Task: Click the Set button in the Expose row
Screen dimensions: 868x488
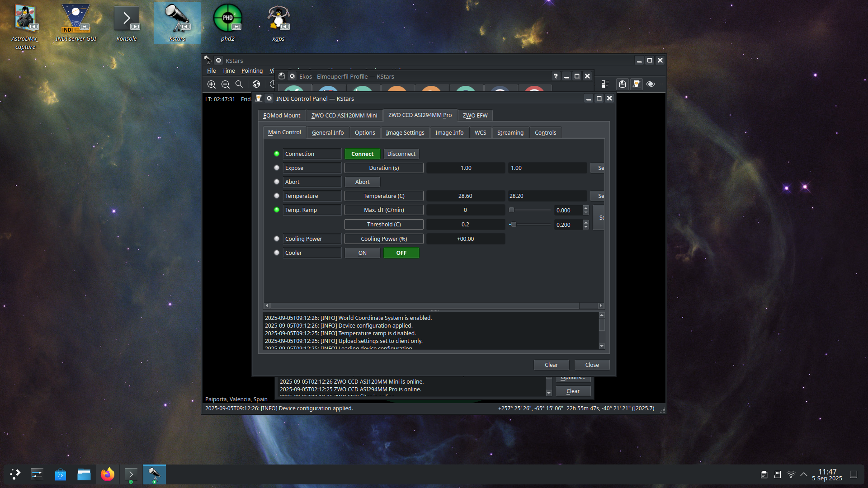Action: pos(598,168)
